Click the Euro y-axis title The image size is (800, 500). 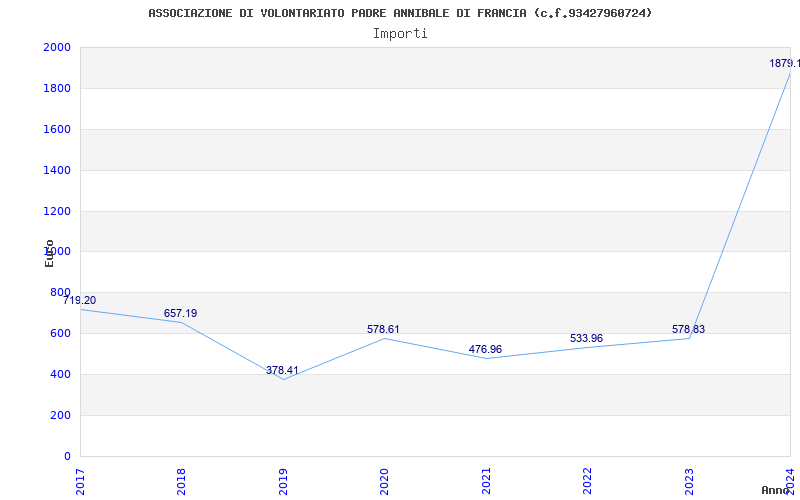pos(49,253)
